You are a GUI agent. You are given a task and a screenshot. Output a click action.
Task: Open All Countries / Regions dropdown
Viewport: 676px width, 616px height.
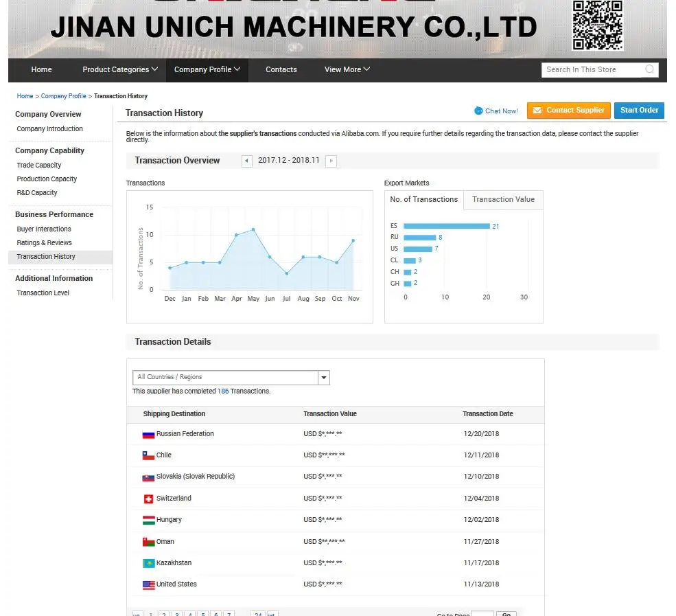(231, 378)
